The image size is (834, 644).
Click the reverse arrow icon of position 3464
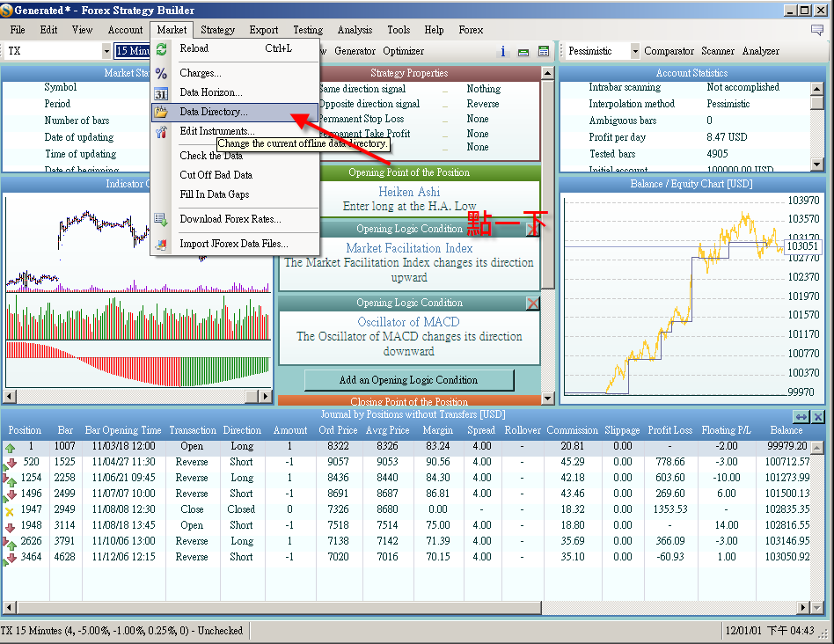click(10, 559)
